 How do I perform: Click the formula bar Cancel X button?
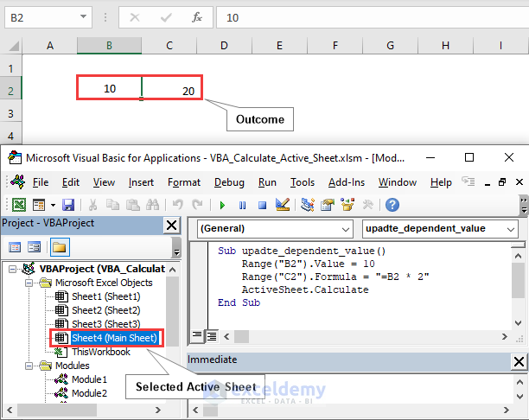135,17
